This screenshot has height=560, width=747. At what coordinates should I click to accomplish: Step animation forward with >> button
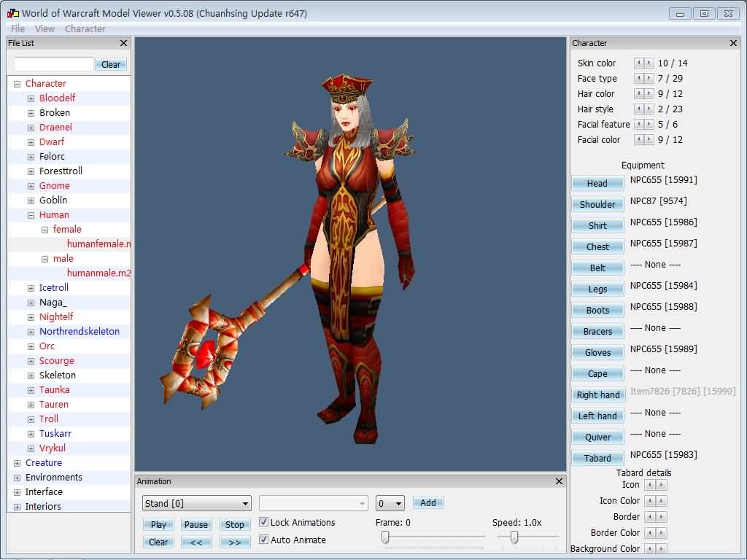pos(235,542)
